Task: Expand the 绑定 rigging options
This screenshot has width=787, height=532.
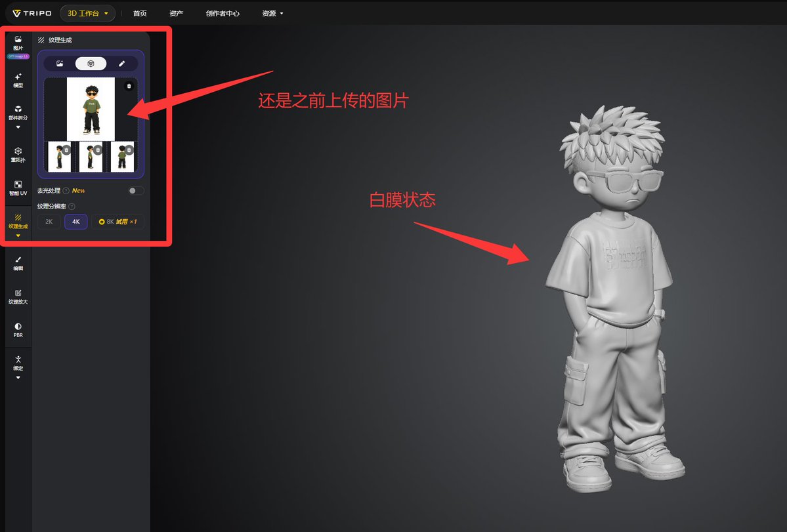Action: click(18, 378)
